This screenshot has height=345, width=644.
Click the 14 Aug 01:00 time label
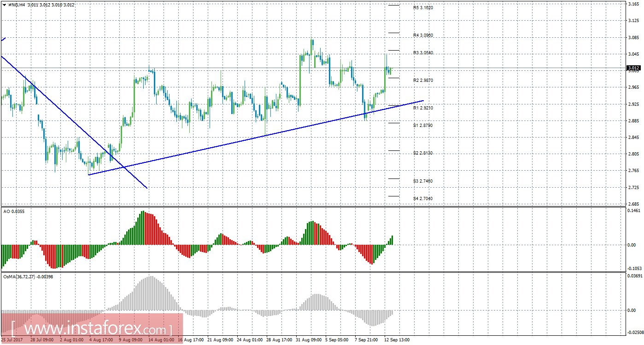(x=161, y=340)
